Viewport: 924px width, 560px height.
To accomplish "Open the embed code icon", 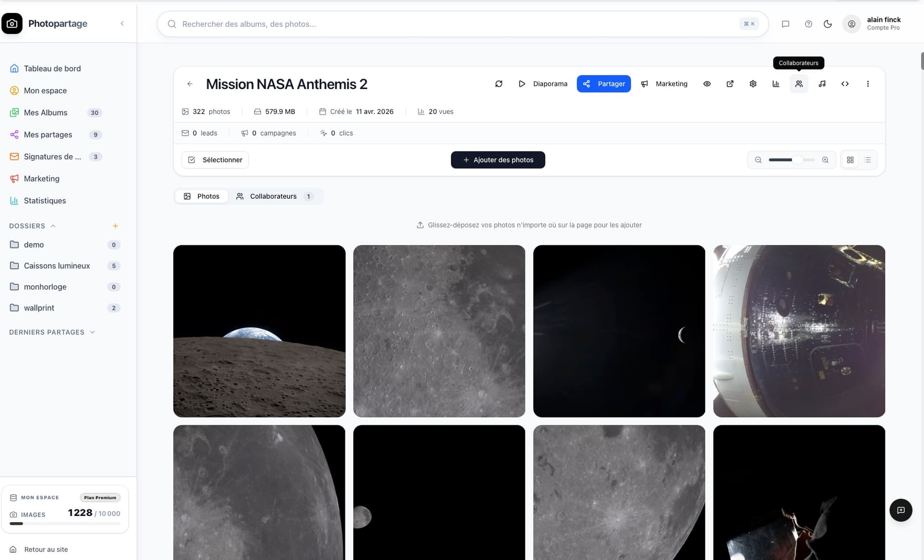I will pyautogui.click(x=845, y=84).
